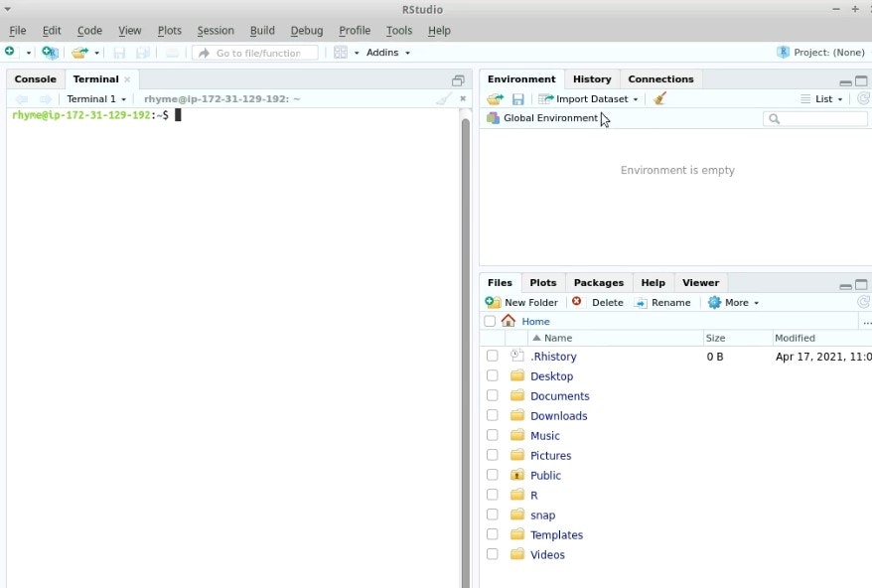
Task: Click the Rename button
Action: click(x=662, y=303)
